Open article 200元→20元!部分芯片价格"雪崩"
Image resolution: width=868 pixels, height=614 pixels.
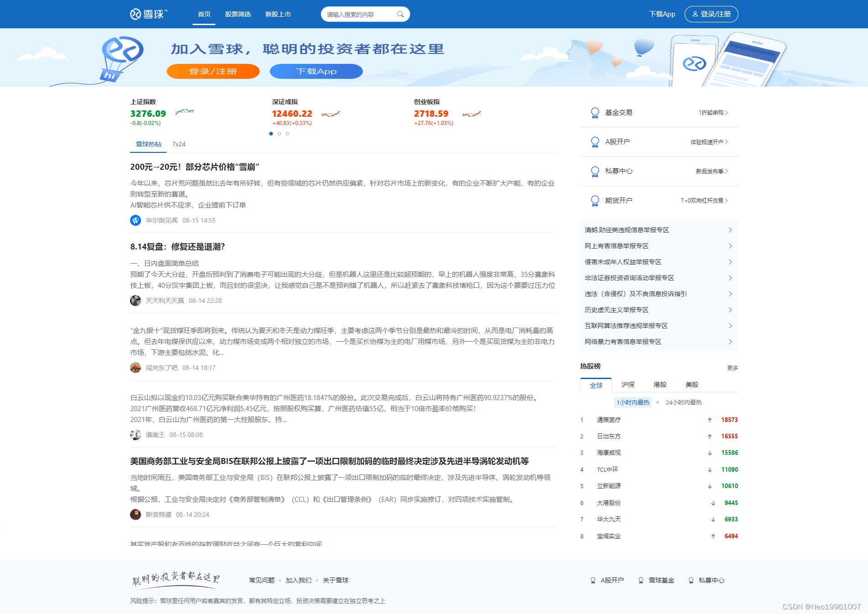click(195, 167)
